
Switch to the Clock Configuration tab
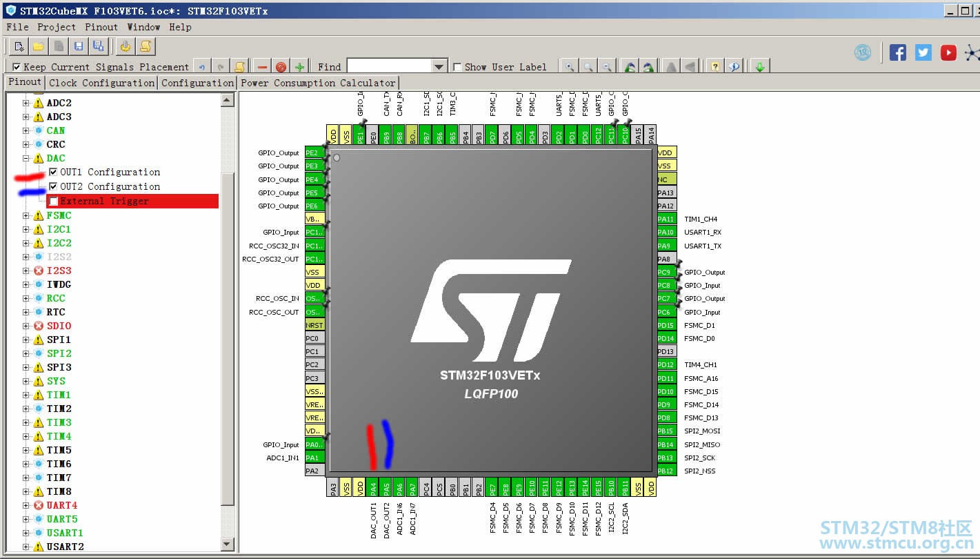pyautogui.click(x=102, y=83)
